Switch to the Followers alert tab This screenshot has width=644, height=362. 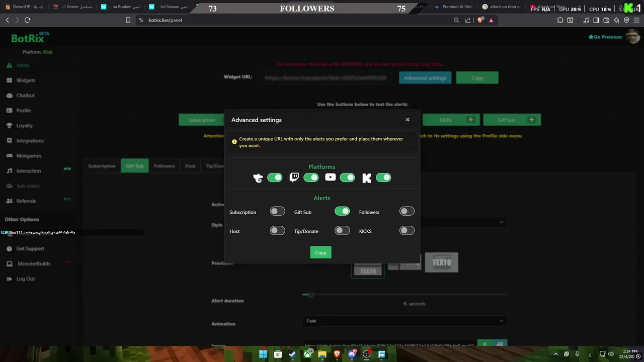tap(164, 166)
